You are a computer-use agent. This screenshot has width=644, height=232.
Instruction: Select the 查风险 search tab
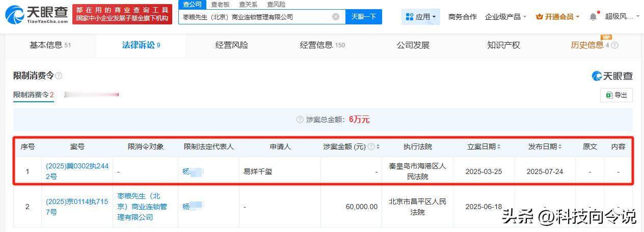(276, 4)
